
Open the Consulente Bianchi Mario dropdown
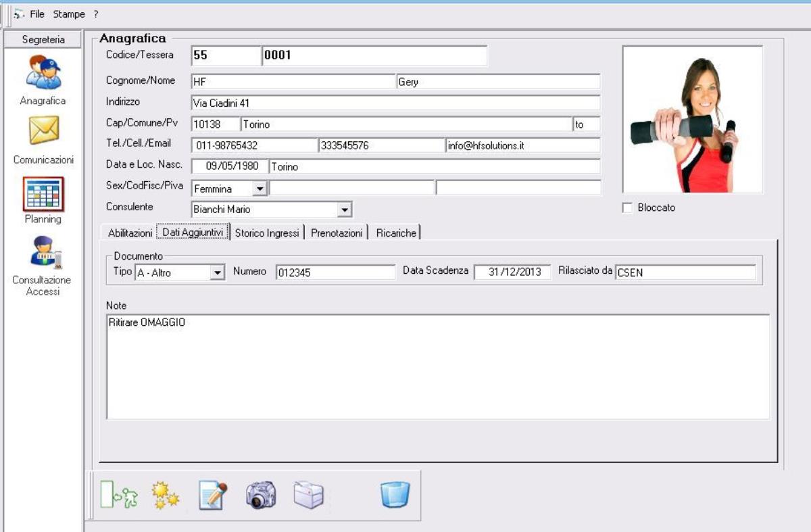[x=345, y=210]
